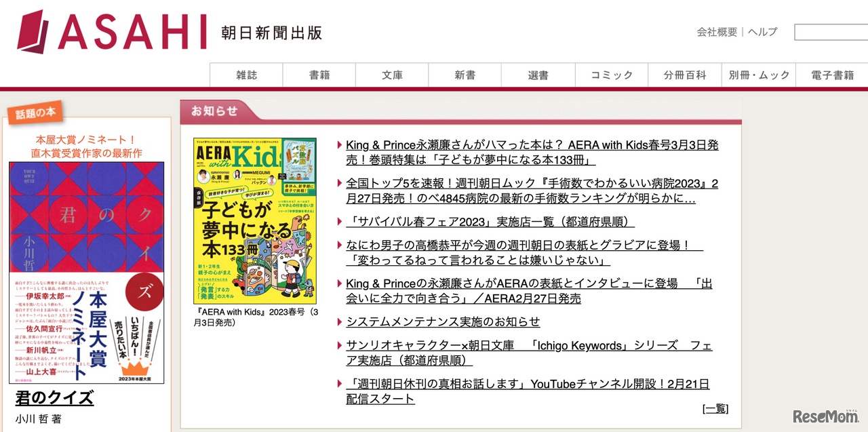
Task: Focus the search input field in header
Action: point(831,32)
